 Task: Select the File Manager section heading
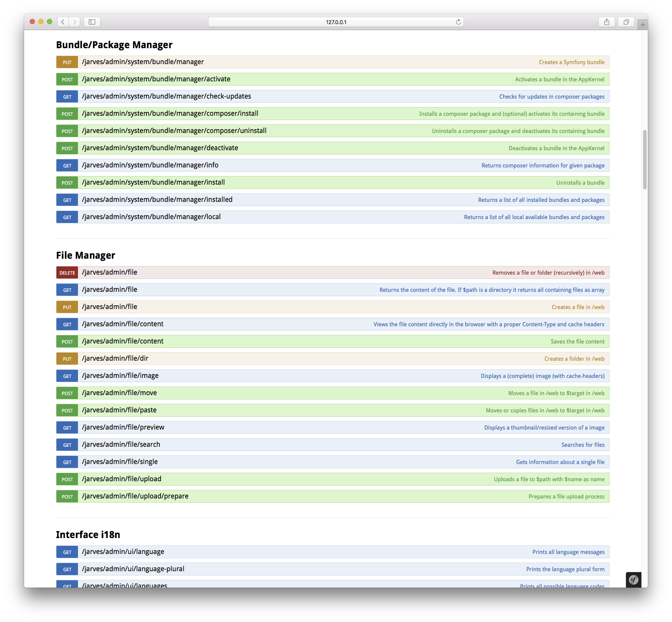86,256
